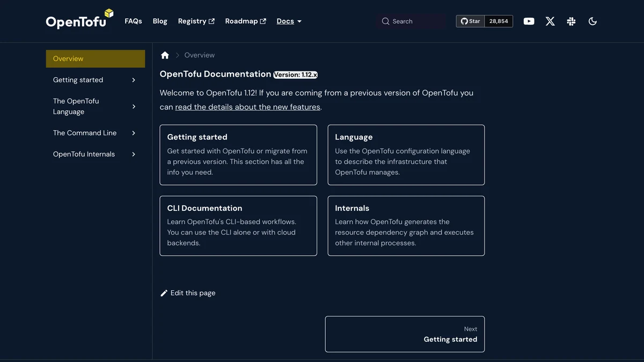644x362 pixels.
Task: Open the YouTube channel icon
Action: pyautogui.click(x=529, y=21)
